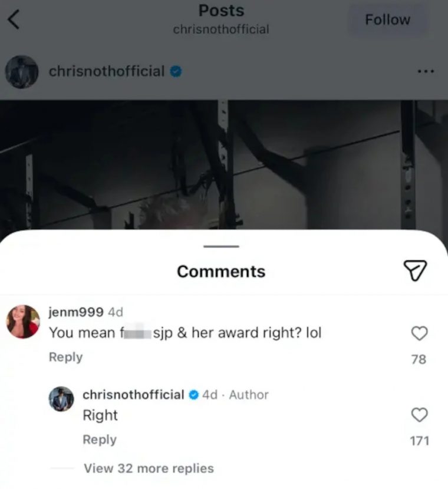Open jenm999's profile picture
The width and height of the screenshot is (448, 489).
[x=23, y=322]
